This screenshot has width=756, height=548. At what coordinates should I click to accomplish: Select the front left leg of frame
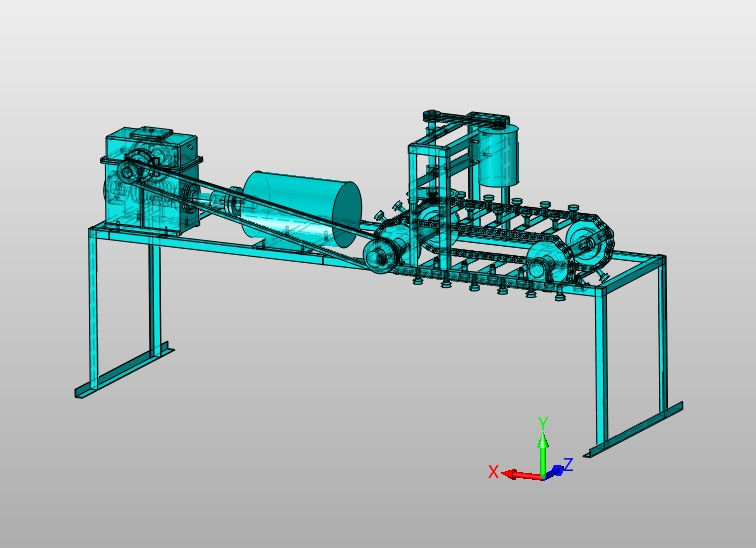click(x=93, y=308)
